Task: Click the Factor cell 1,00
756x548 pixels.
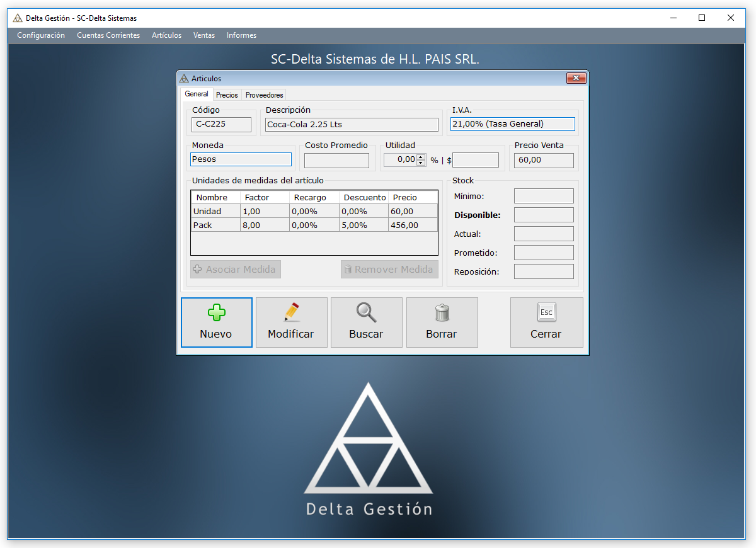Action: (265, 211)
